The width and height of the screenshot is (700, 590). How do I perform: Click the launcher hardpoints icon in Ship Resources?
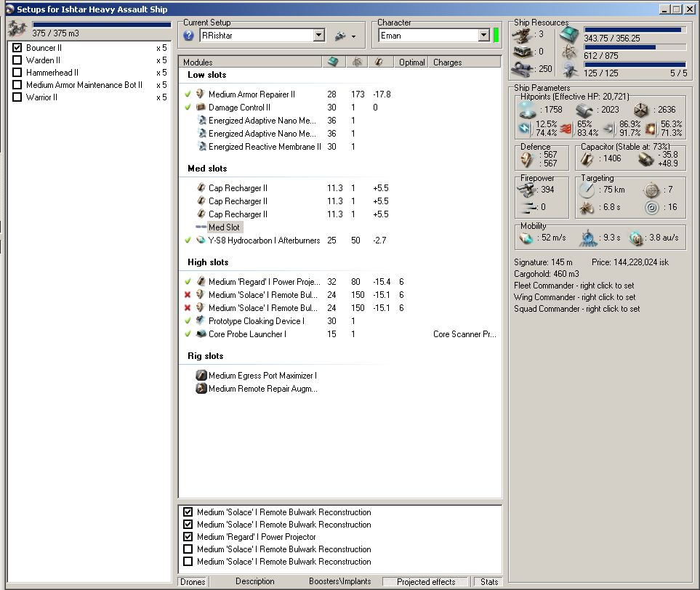click(522, 52)
